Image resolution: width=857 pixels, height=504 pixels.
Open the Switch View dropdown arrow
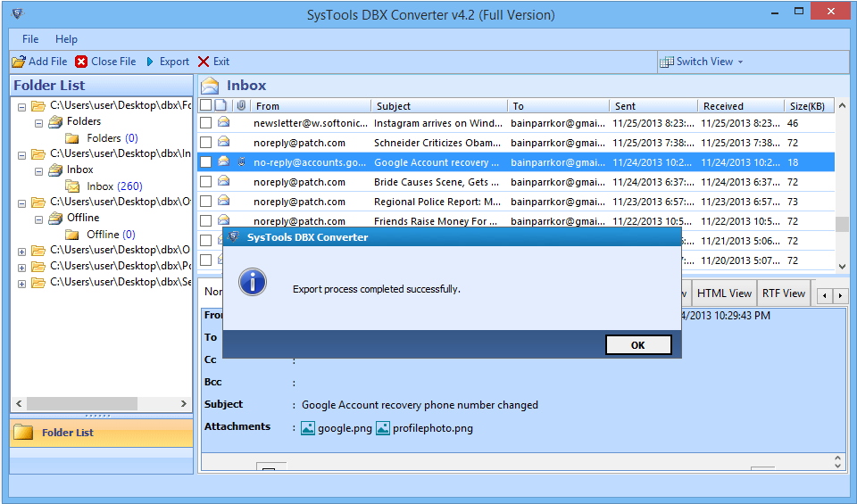click(741, 62)
